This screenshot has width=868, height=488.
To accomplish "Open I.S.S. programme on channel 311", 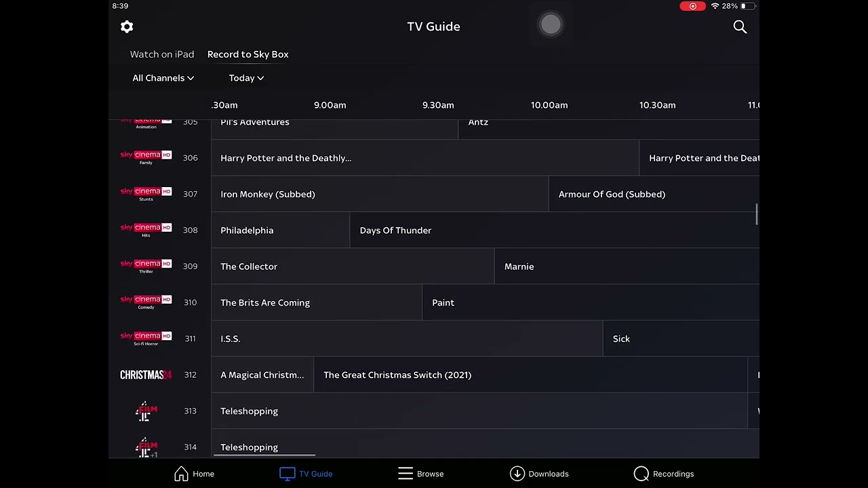I will pos(407,339).
